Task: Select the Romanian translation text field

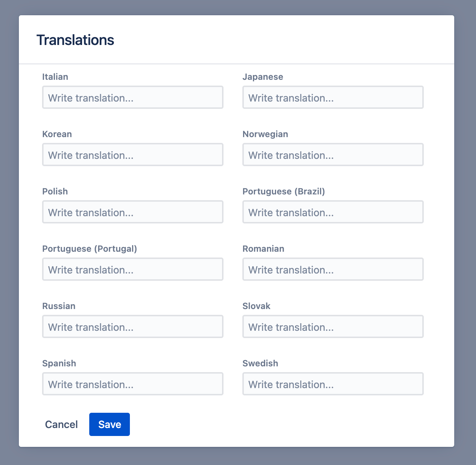Action: (333, 269)
